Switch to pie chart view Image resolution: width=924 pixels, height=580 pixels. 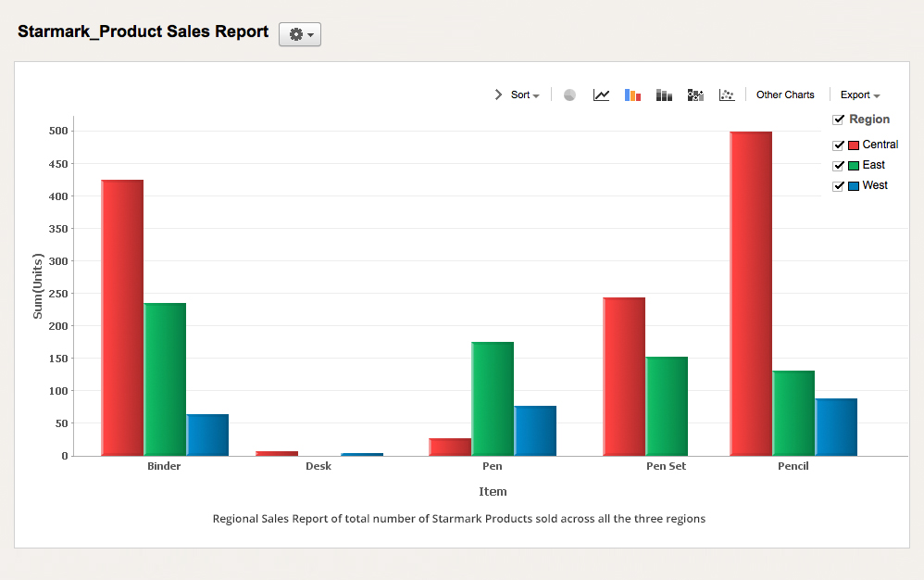click(x=569, y=94)
